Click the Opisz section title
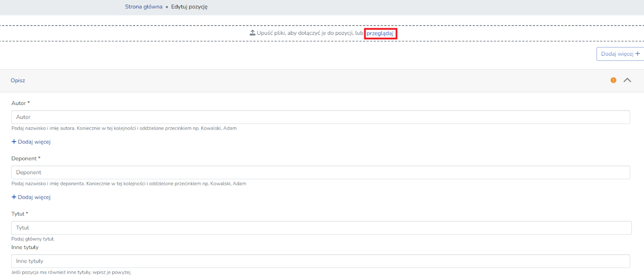 [x=18, y=80]
